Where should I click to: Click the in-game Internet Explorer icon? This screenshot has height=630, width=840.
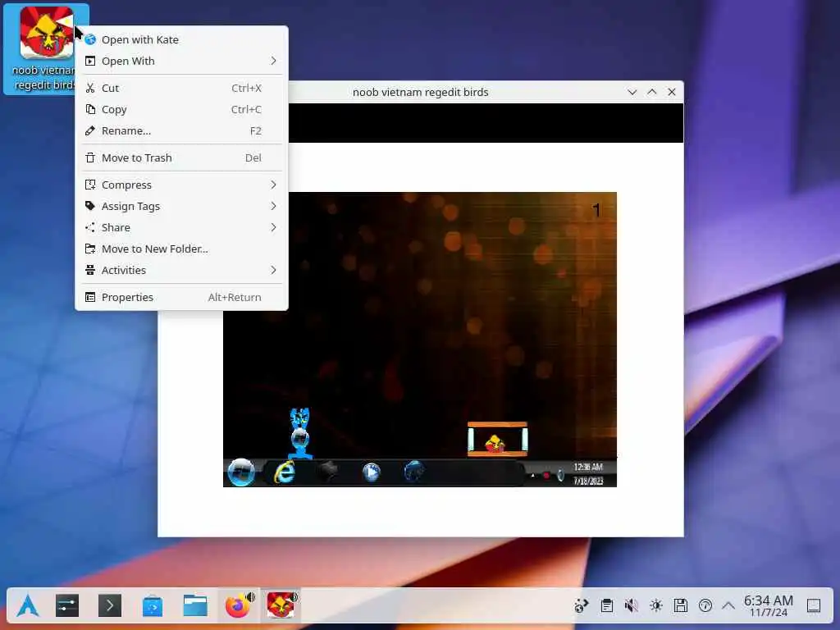tap(285, 472)
